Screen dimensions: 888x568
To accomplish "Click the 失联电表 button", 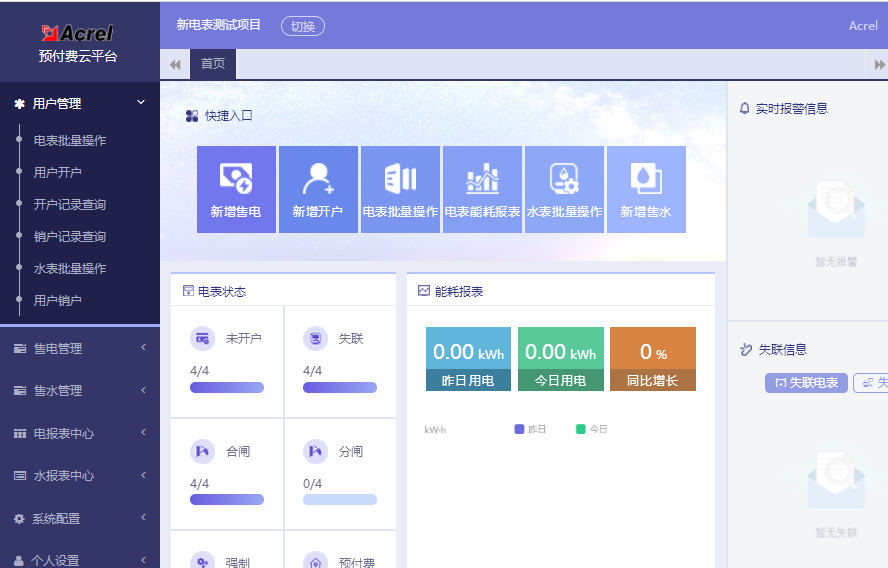I will [806, 383].
